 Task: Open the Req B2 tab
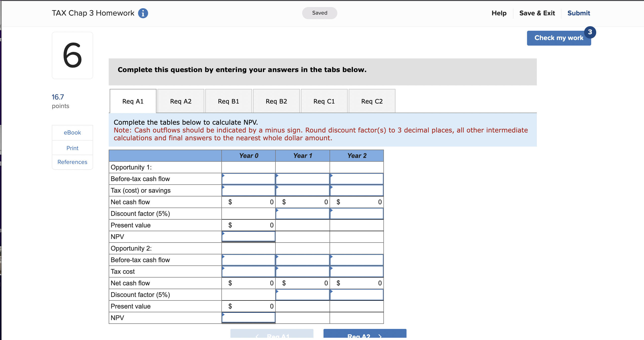(x=276, y=101)
